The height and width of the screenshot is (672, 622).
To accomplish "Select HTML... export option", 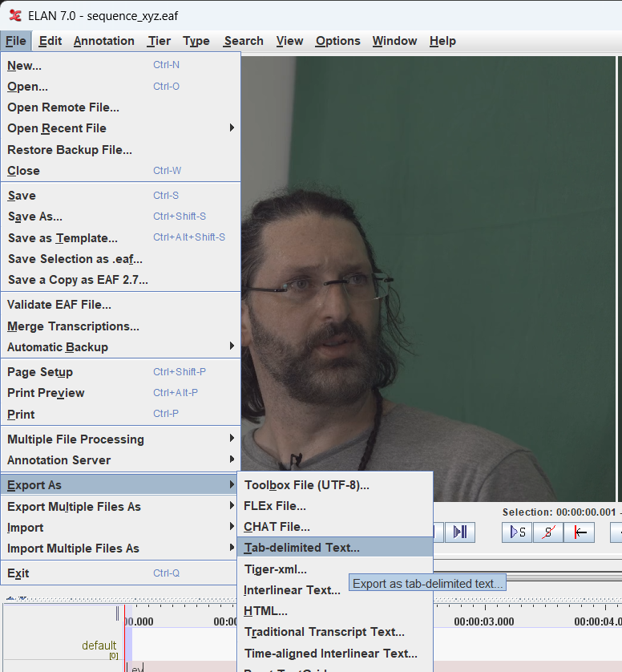I will coord(335,611).
